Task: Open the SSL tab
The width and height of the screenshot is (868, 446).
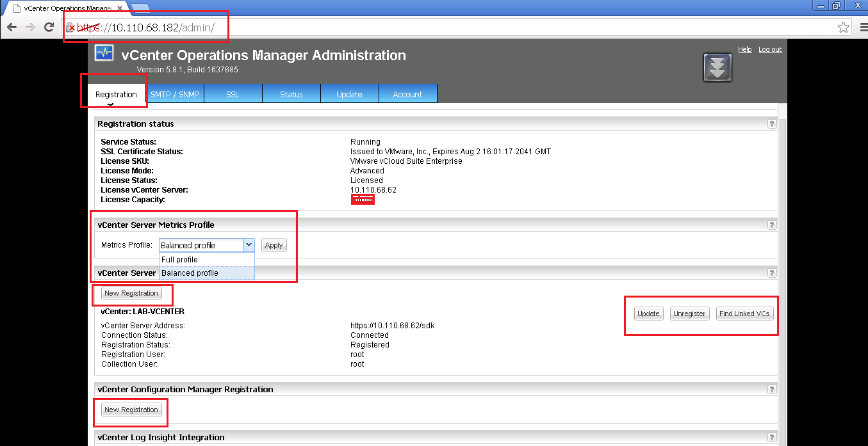Action: pos(233,94)
